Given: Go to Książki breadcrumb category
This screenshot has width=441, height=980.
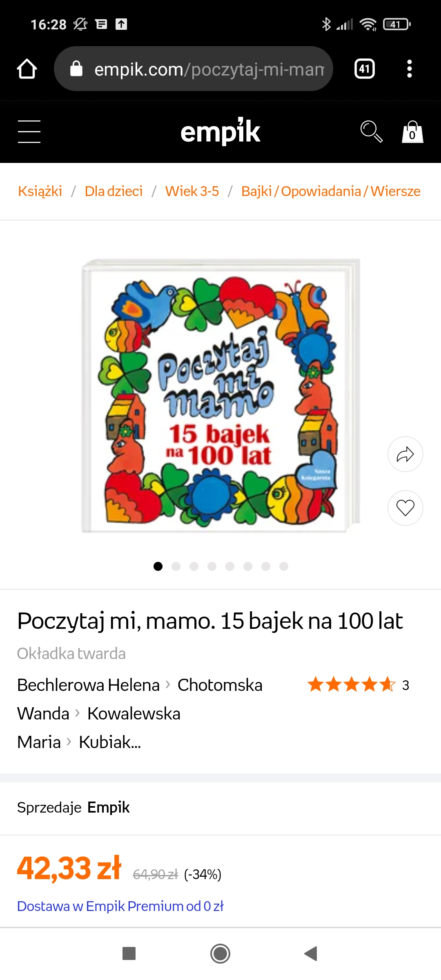Looking at the screenshot, I should click(x=40, y=191).
